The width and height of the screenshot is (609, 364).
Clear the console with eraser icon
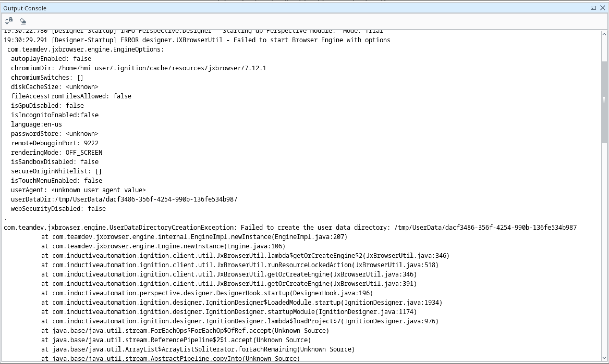pyautogui.click(x=23, y=21)
